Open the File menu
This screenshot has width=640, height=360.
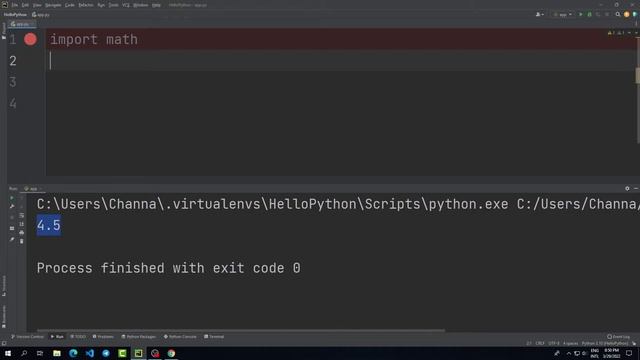tap(15, 5)
